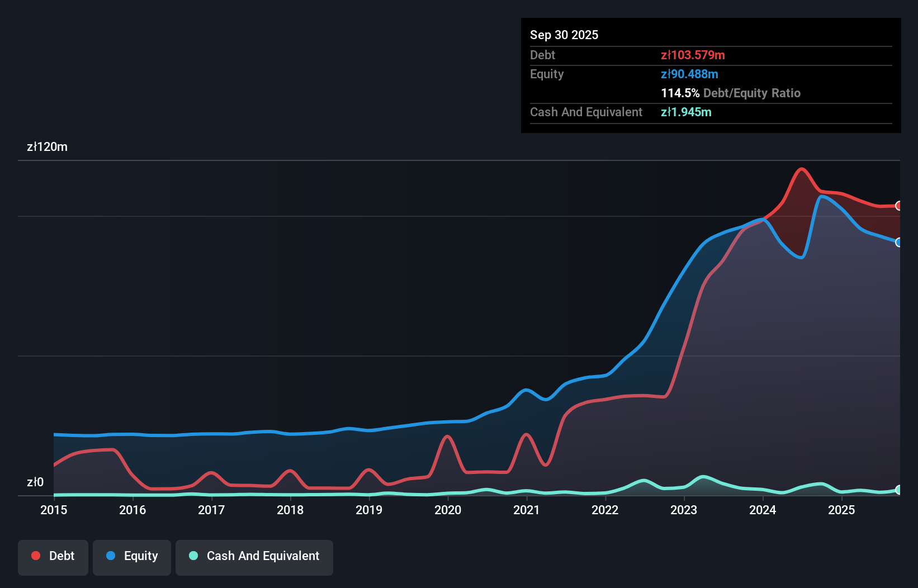Select the Debt peak in mid 2024

point(802,169)
